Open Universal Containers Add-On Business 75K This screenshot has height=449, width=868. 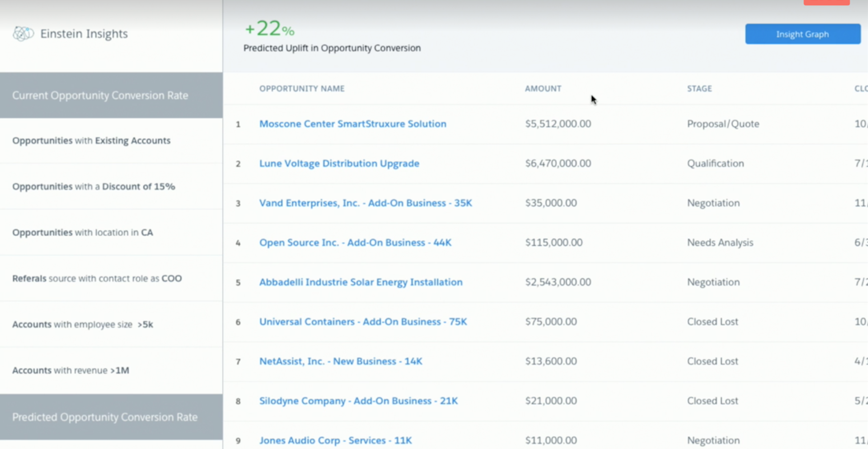pyautogui.click(x=363, y=321)
